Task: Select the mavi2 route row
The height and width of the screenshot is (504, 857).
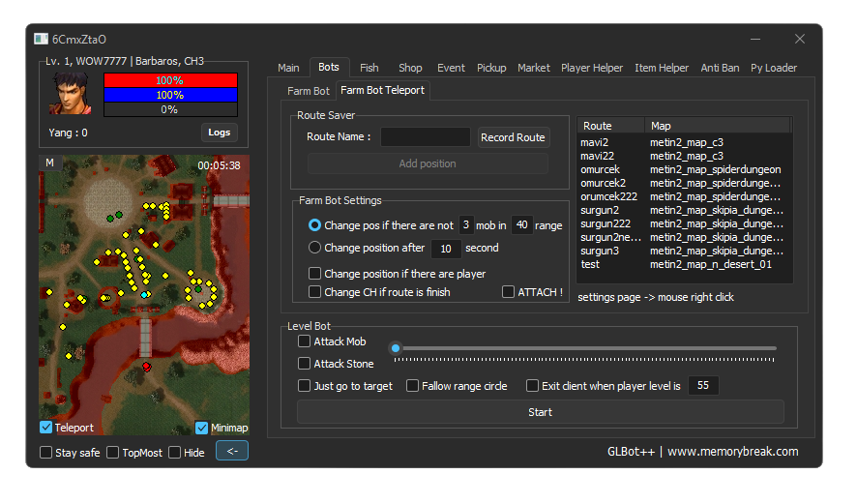Action: click(684, 142)
